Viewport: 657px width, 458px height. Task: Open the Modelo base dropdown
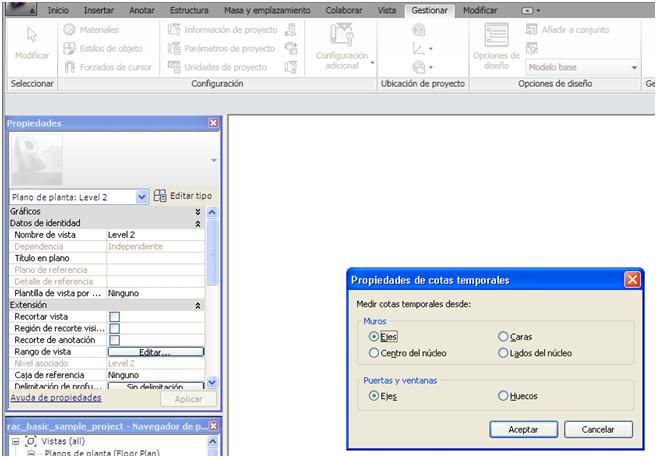(x=634, y=68)
